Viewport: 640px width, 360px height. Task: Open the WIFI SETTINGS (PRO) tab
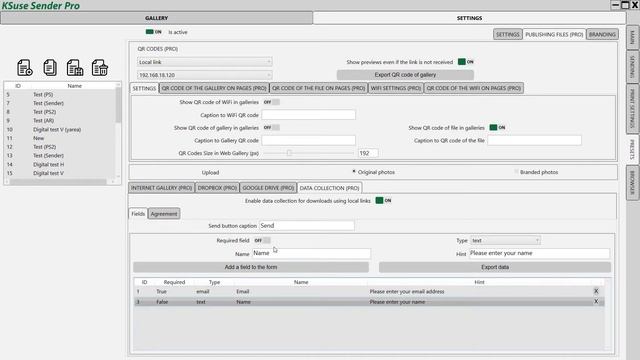coord(396,88)
